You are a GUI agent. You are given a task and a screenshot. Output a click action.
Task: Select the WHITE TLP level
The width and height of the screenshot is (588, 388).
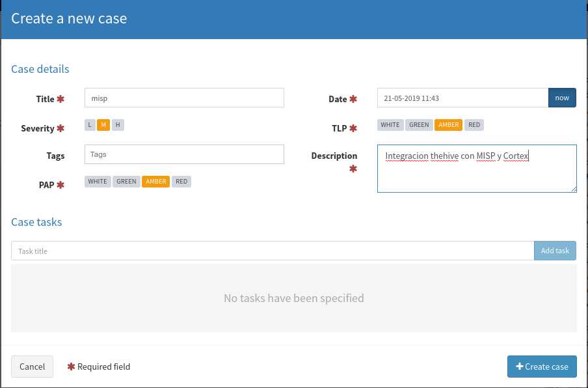click(390, 124)
